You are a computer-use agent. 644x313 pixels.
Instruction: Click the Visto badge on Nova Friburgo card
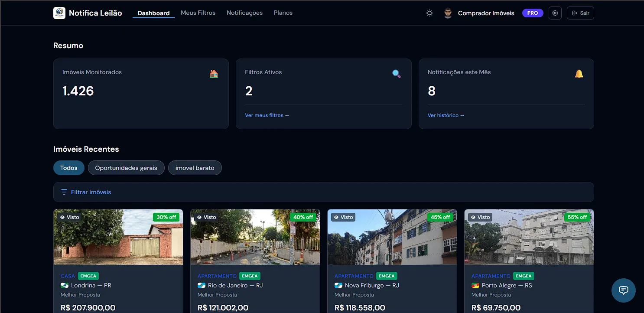click(x=343, y=217)
